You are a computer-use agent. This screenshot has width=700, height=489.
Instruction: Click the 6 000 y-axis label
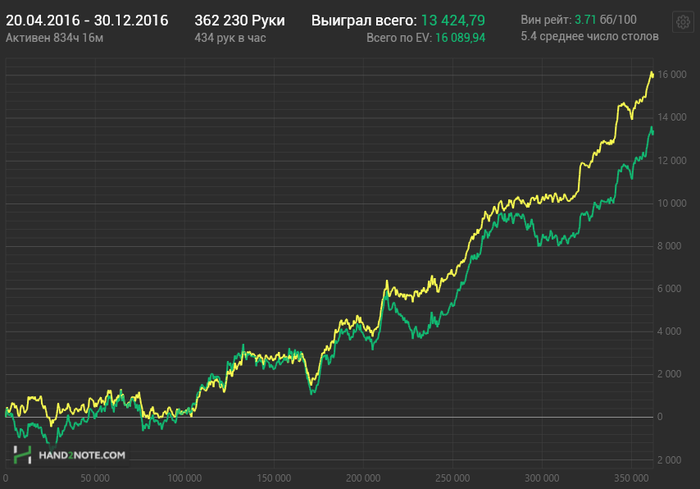pos(669,289)
